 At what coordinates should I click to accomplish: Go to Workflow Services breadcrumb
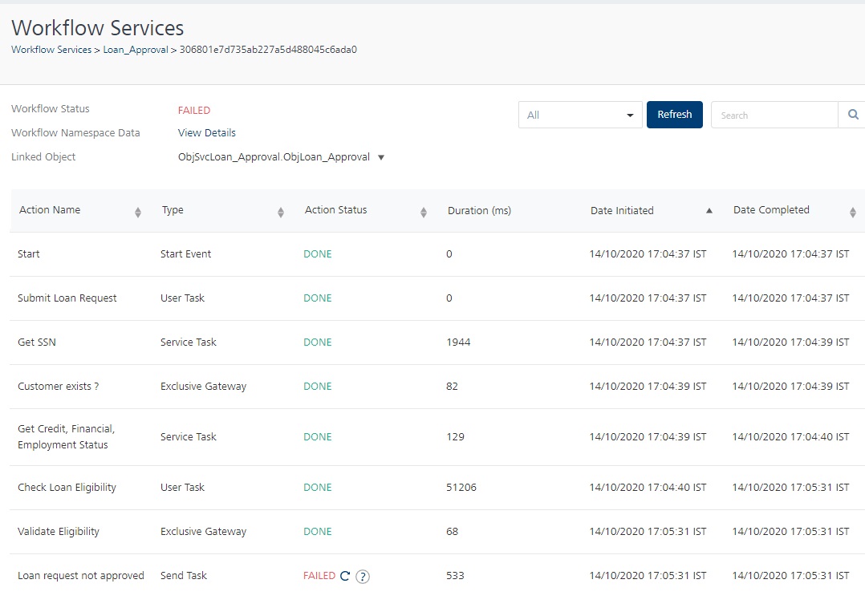51,50
